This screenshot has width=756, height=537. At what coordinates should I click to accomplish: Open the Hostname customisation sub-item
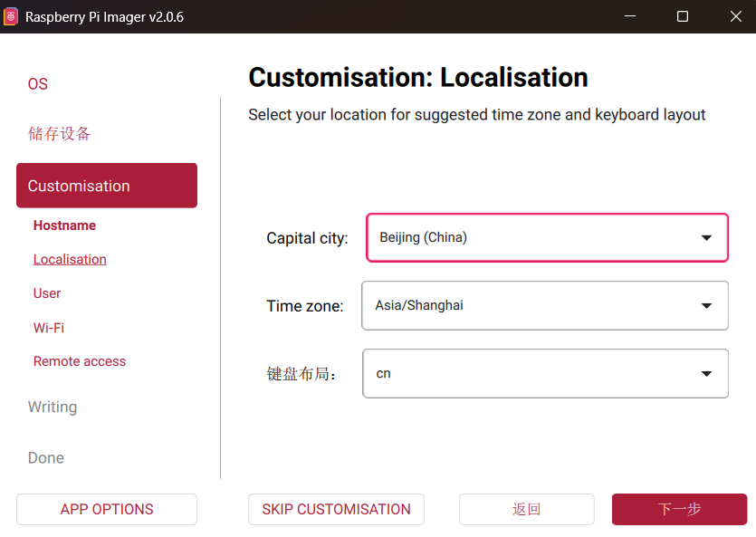tap(64, 225)
